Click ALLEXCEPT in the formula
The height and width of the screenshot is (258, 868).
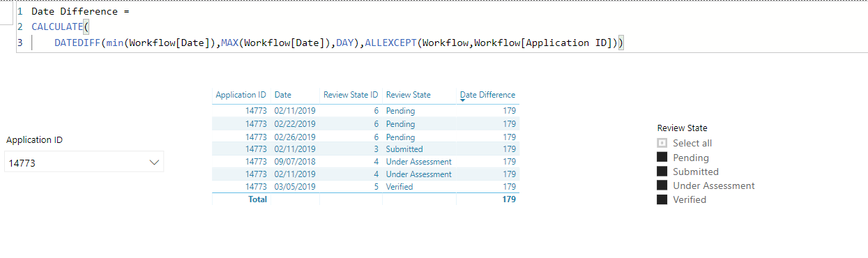click(x=391, y=43)
